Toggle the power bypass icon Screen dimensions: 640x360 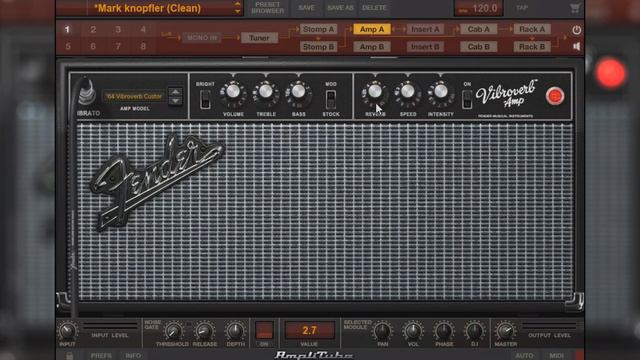pos(576,30)
